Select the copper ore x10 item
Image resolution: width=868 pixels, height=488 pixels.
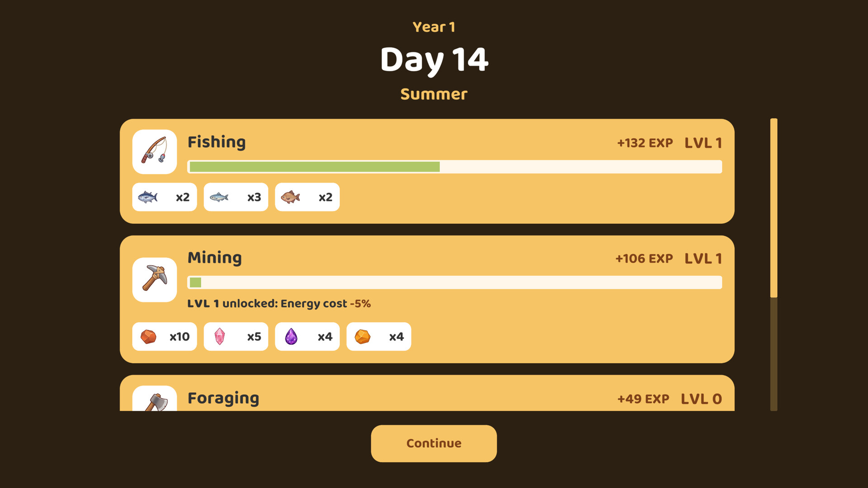[x=165, y=337]
